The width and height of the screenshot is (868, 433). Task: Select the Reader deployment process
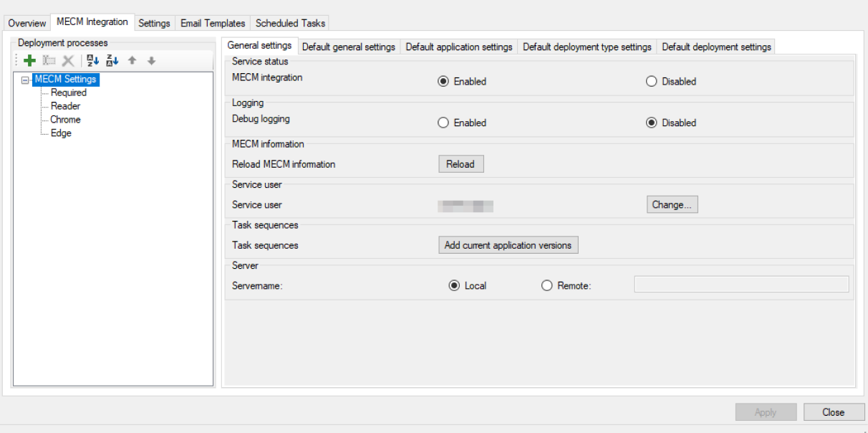pyautogui.click(x=65, y=106)
